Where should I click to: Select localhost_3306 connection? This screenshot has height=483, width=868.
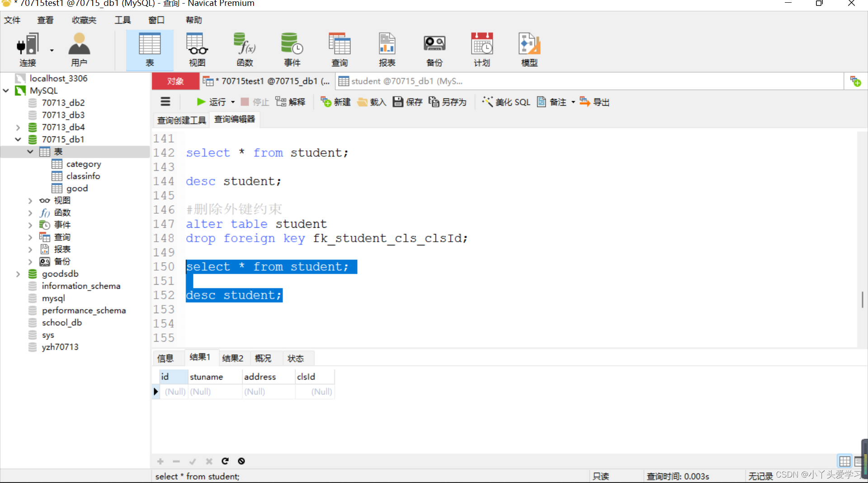[x=58, y=79]
